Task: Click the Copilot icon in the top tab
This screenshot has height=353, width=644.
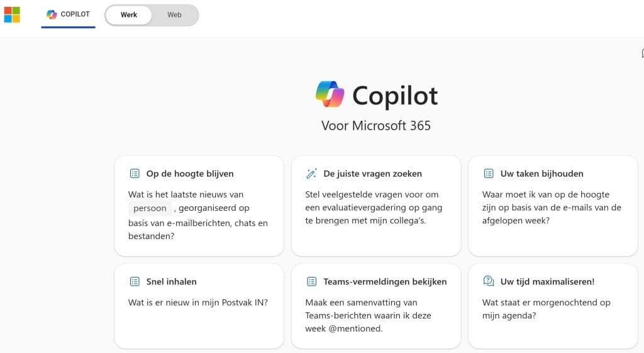Action: pyautogui.click(x=52, y=14)
